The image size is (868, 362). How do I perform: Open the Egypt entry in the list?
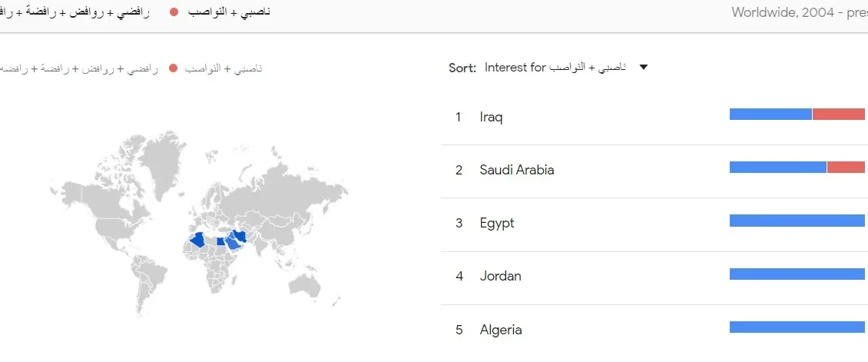coord(496,223)
